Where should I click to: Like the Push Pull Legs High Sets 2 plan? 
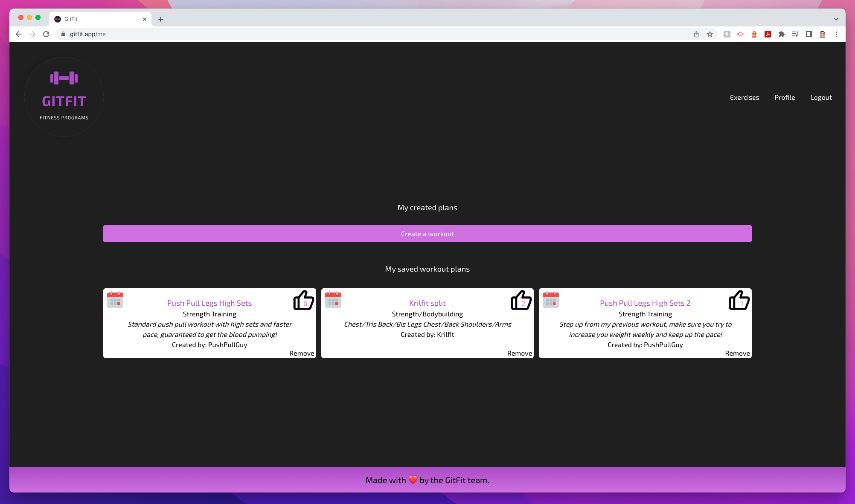(x=739, y=300)
